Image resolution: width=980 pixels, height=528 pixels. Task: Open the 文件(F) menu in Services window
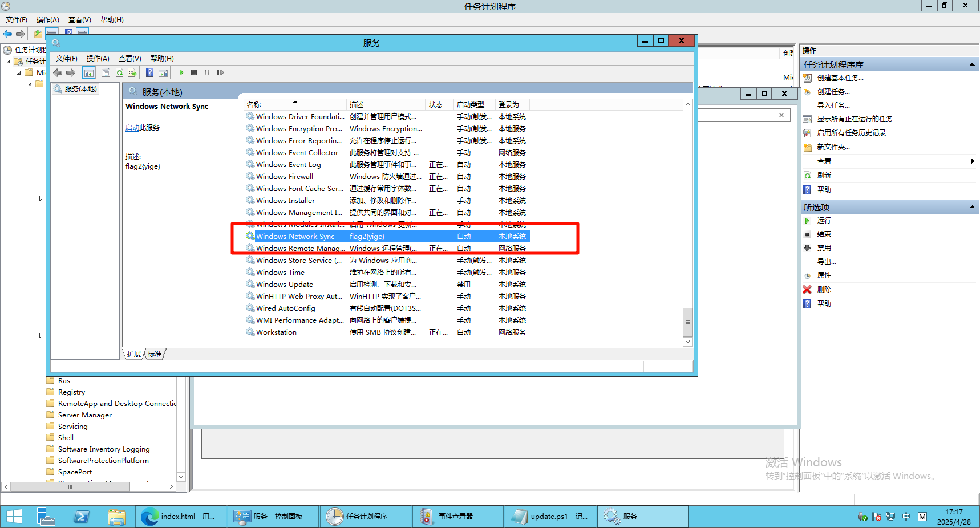pos(67,59)
